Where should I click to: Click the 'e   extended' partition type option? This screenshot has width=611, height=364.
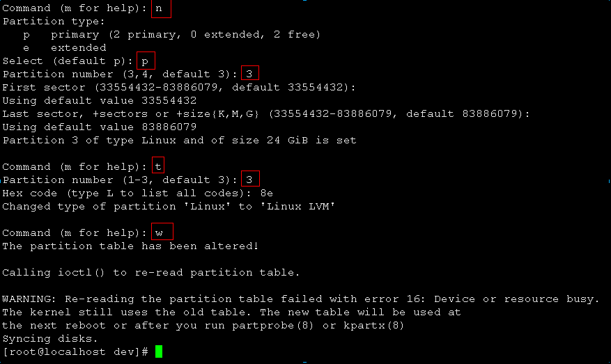65,48
